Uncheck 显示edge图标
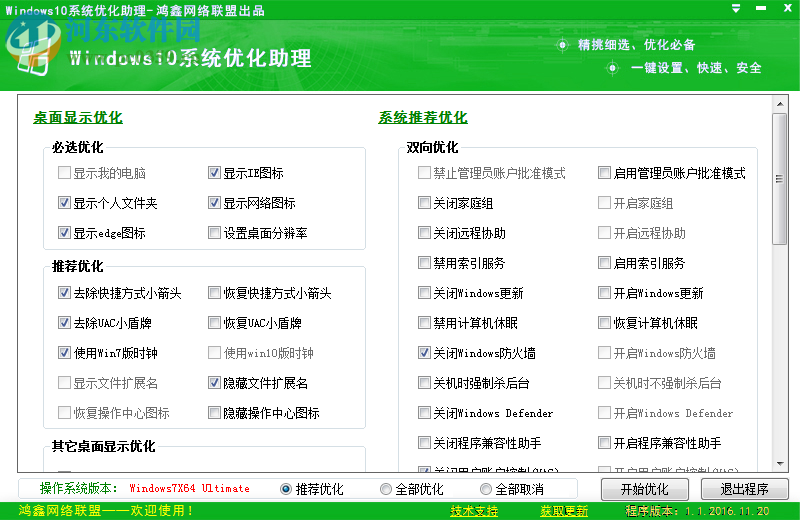The width and height of the screenshot is (800, 520). (x=64, y=233)
